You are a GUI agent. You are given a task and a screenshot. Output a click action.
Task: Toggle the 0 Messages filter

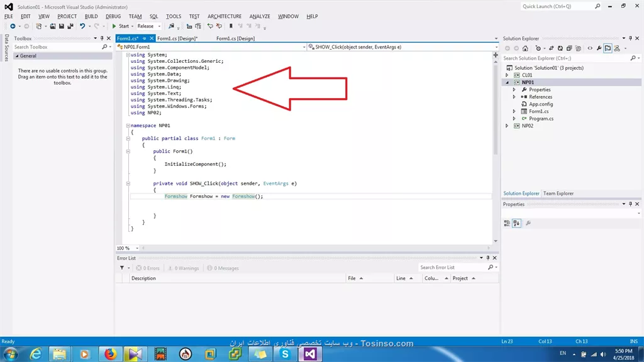(x=223, y=268)
